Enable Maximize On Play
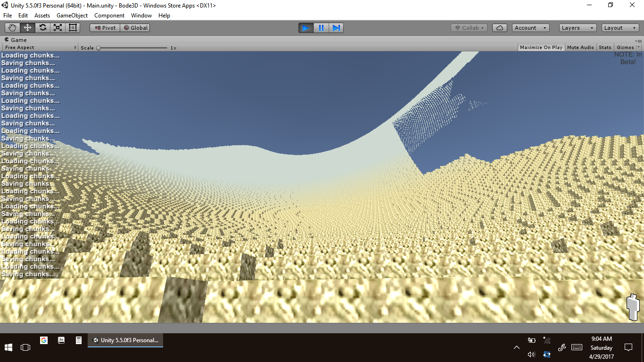Viewport: 644px width, 362px height. tap(541, 48)
